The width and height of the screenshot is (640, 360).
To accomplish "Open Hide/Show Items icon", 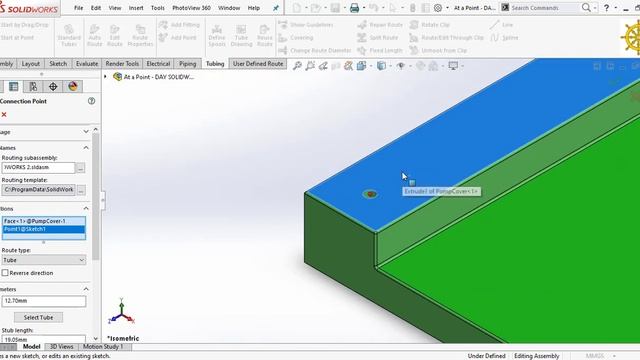I will 401,66.
